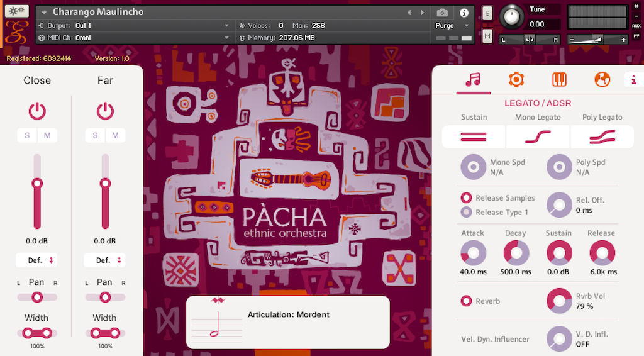Solo the Far mic channel
This screenshot has height=356, width=644.
pos(96,135)
